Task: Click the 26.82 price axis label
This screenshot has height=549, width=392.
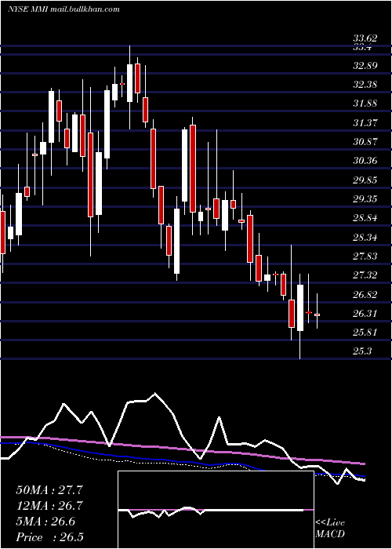Action: pyautogui.click(x=366, y=294)
